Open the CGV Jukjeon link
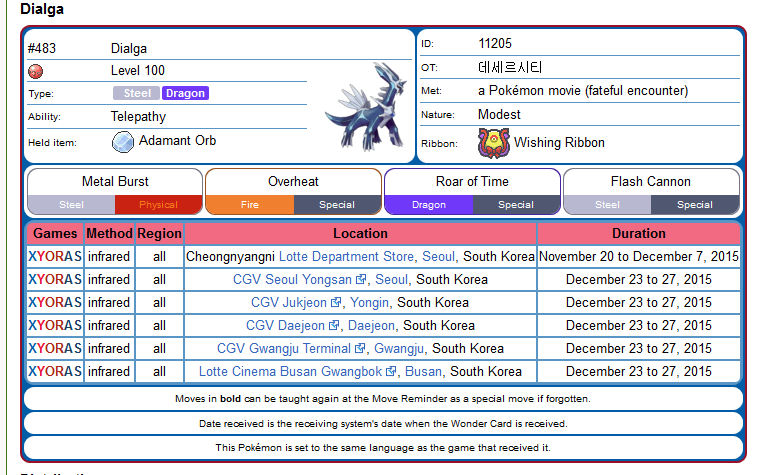Image resolution: width=759 pixels, height=475 pixels. coord(289,303)
